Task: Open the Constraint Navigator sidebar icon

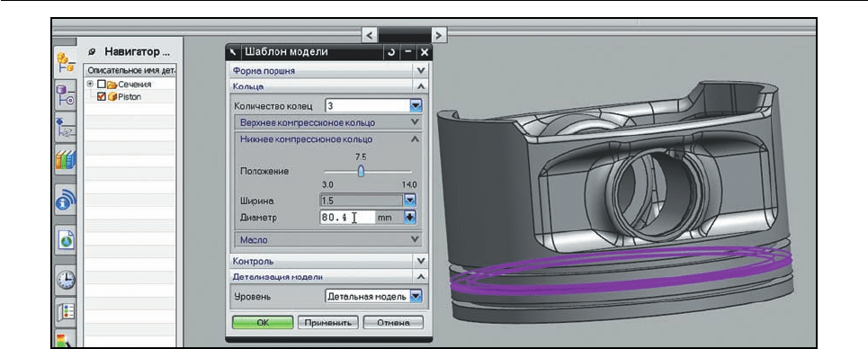Action: click(x=67, y=94)
